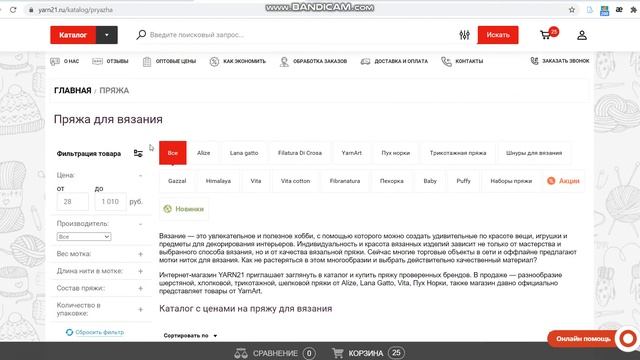The width and height of the screenshot is (640, 360).
Task: Click the Доставка и оплата truck icon
Action: point(365,61)
